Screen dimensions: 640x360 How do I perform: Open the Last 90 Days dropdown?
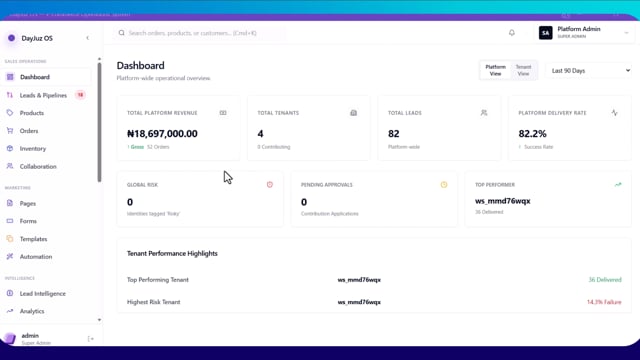pyautogui.click(x=590, y=71)
